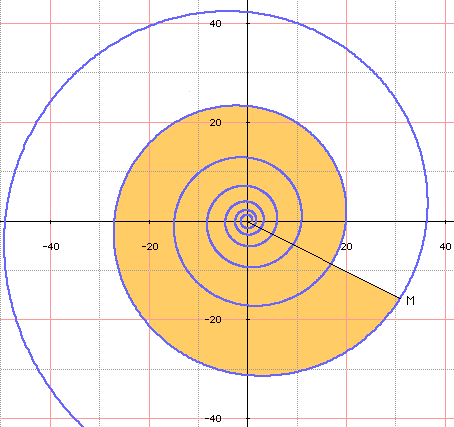Click the -20 label on horizontal axis
This screenshot has height=427, width=454.
(150, 247)
